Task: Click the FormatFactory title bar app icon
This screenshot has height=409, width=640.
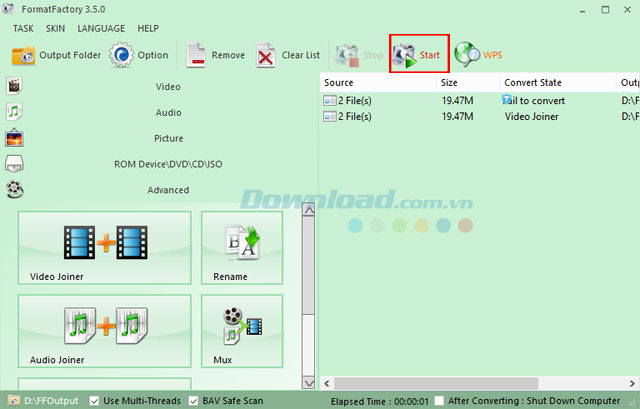Action: click(8, 9)
